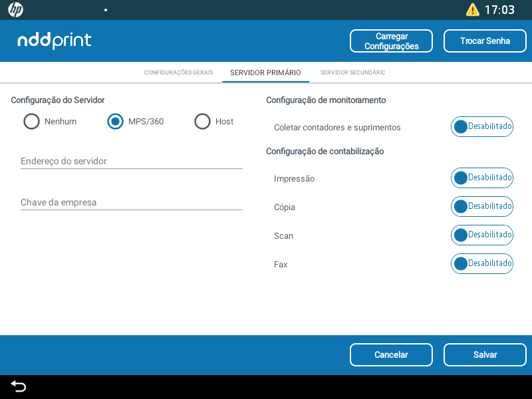This screenshot has height=399, width=532.
Task: Click the Endereço do servidor field
Action: [x=131, y=162]
